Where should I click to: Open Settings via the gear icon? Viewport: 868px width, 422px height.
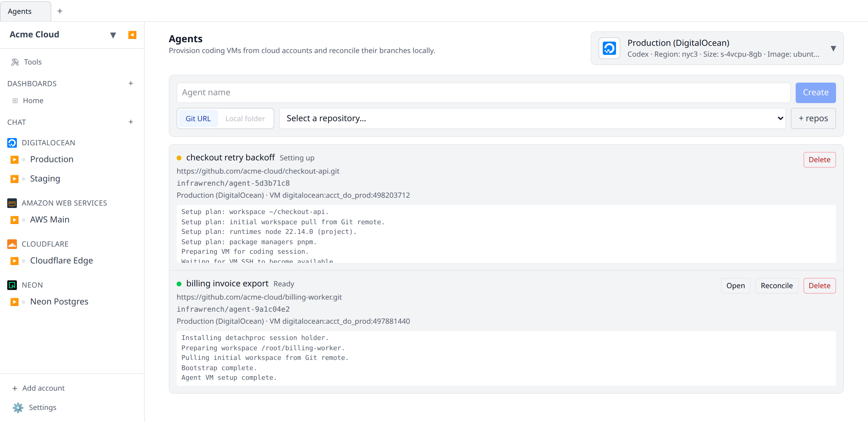coord(18,408)
